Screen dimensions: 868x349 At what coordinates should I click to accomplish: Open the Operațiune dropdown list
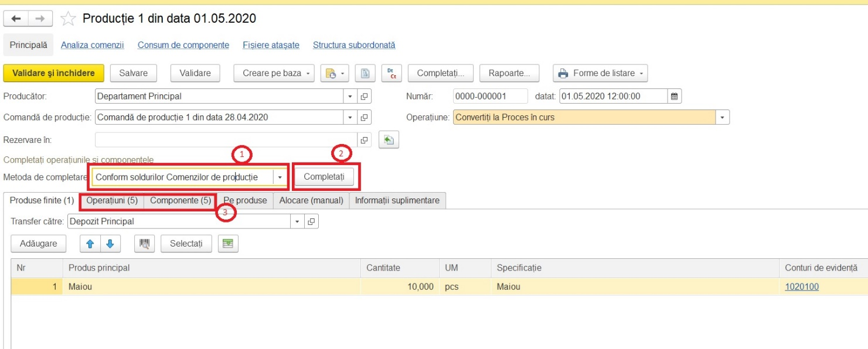click(722, 117)
